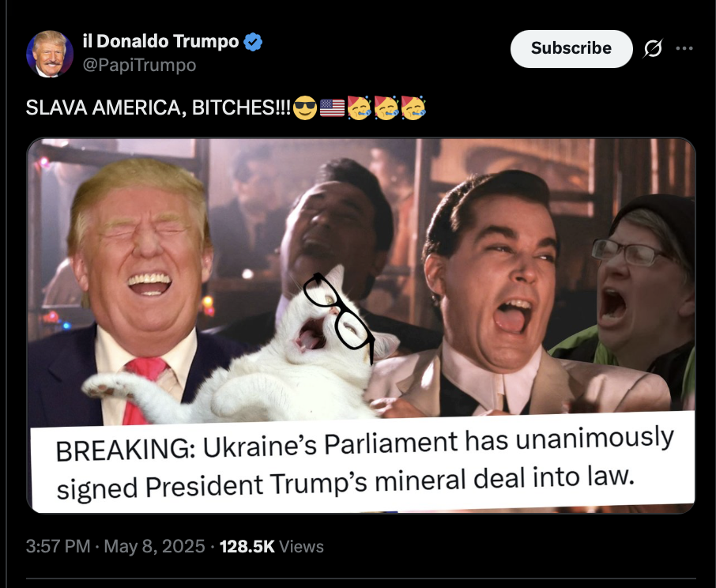Click the blue verified checkmark badge
Screen dimensions: 716x588
[x=253, y=42]
